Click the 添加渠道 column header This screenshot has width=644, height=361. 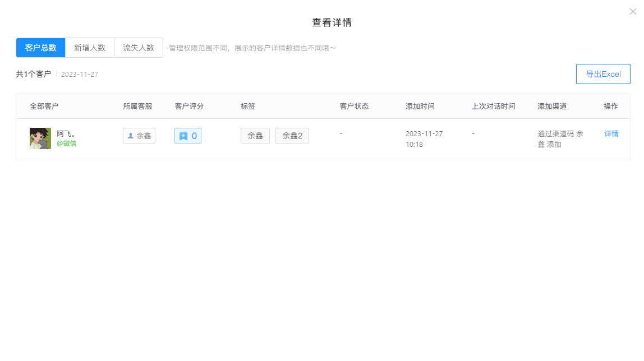click(552, 107)
